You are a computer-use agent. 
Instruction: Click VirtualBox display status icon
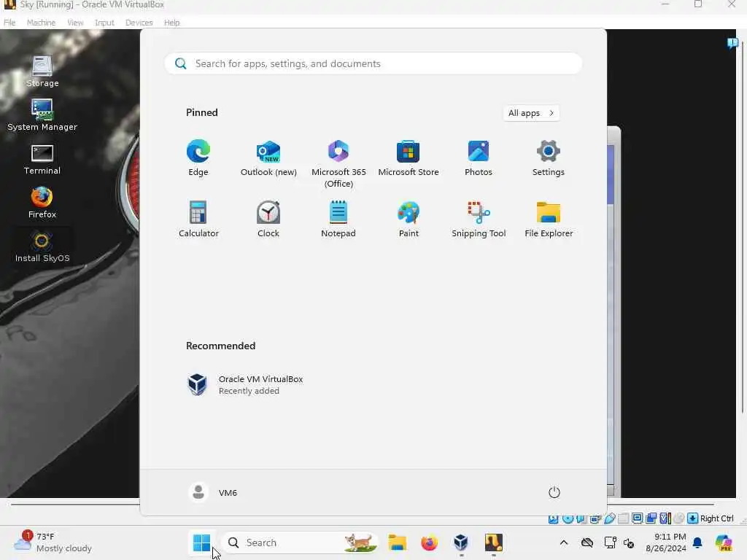tap(638, 518)
